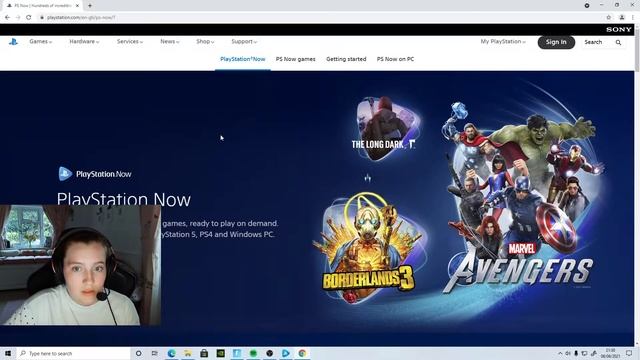Screen dimensions: 640x360
Task: Click the taskbar clock and date
Action: [x=610, y=353]
